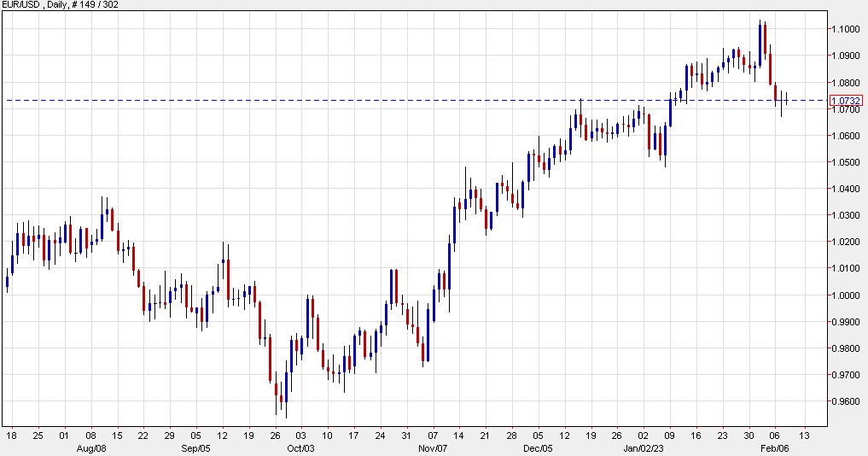This screenshot has width=868, height=456.
Task: Click the Jan/02/23 date label
Action: click(644, 447)
